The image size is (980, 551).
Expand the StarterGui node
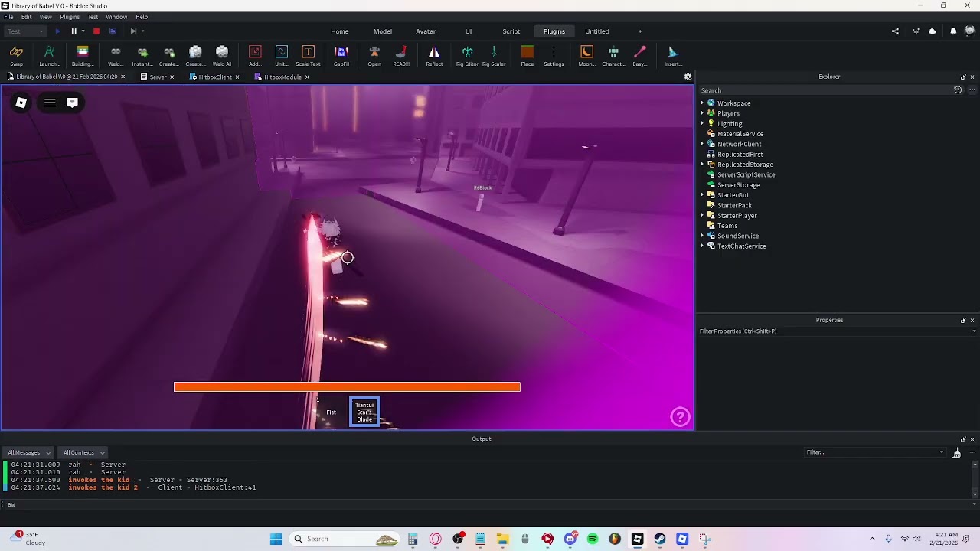(702, 195)
